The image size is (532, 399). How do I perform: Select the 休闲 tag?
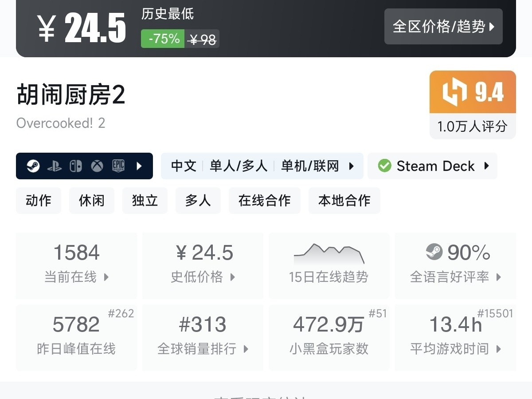(92, 201)
